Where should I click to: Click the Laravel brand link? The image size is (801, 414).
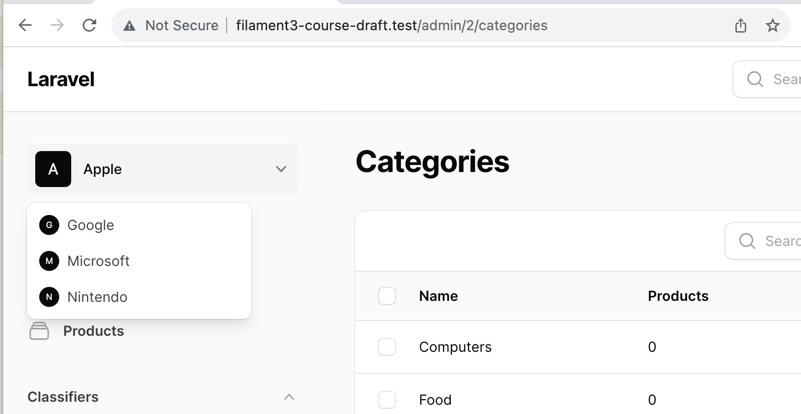pyautogui.click(x=61, y=79)
